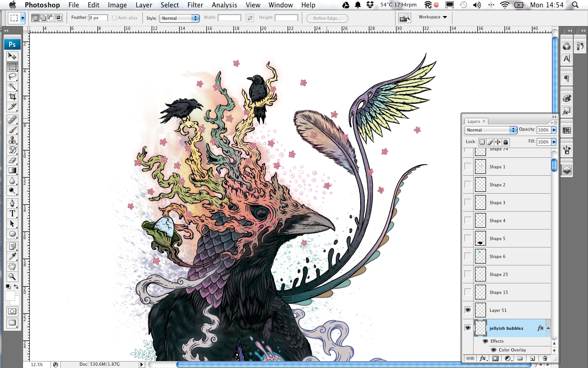Show the Shape 5 layer
Viewport: 588px width, 368px height.
(468, 238)
